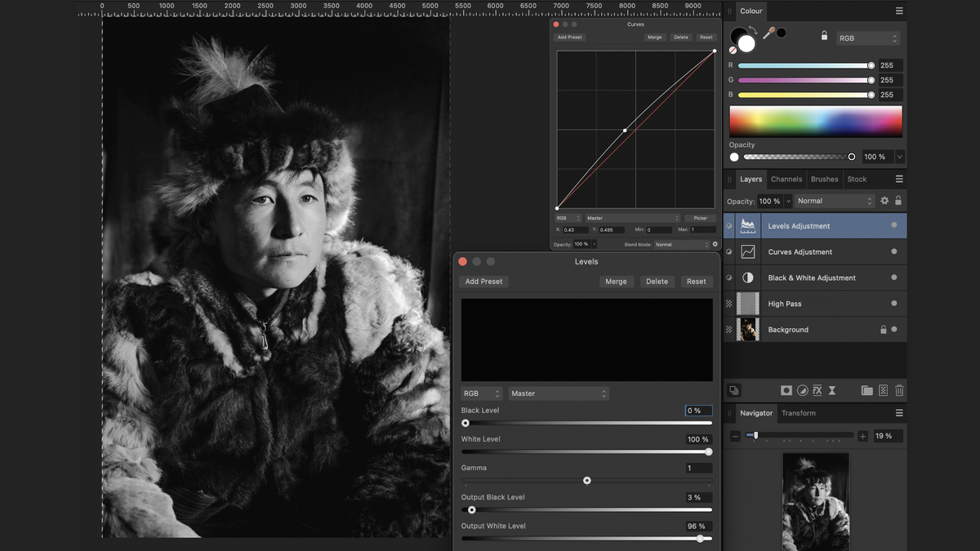Click the Curves Adjustment layer graph icon
Image resolution: width=980 pixels, height=551 pixels.
[747, 251]
